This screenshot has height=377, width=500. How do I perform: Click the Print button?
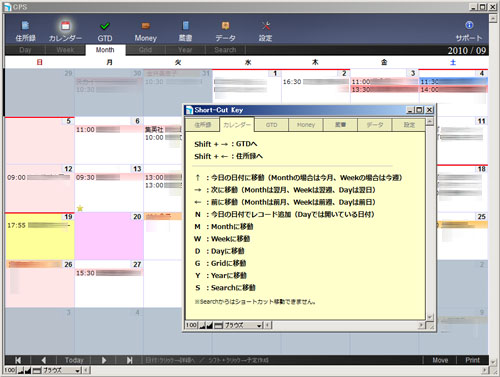click(x=472, y=360)
